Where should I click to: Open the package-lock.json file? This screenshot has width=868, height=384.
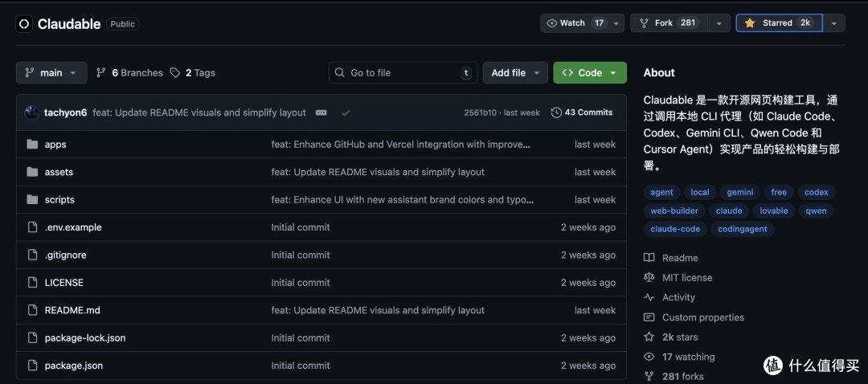tap(85, 338)
